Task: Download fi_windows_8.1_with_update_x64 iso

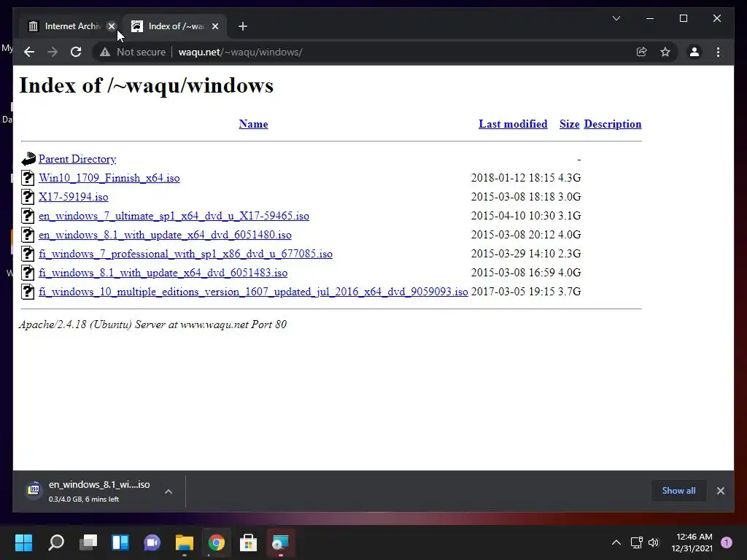Action: point(163,273)
